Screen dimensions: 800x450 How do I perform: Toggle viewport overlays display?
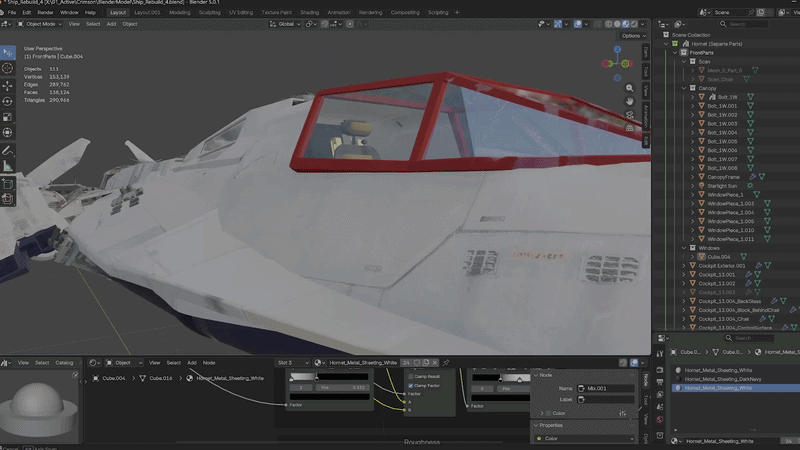[578, 24]
